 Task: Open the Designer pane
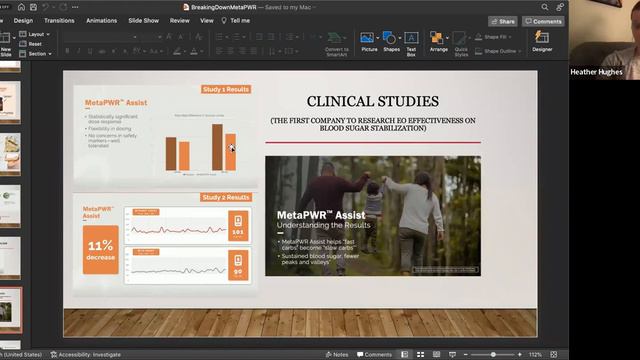tap(542, 42)
